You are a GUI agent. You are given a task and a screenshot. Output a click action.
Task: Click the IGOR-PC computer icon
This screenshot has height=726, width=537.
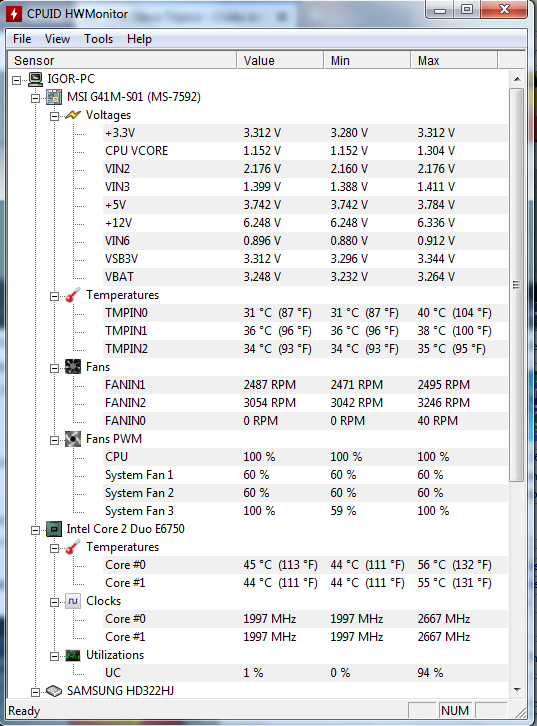(x=36, y=79)
